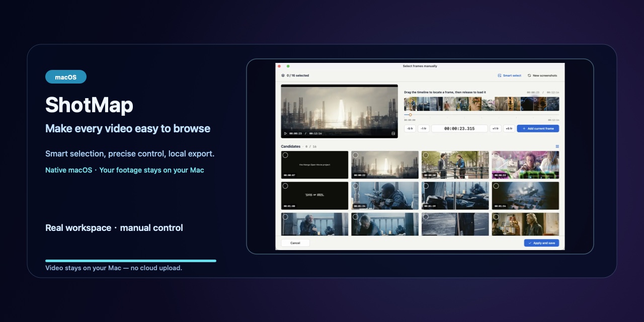Image resolution: width=644 pixels, height=322 pixels.
Task: Toggle the candidates grid layout icon
Action: [x=557, y=146]
